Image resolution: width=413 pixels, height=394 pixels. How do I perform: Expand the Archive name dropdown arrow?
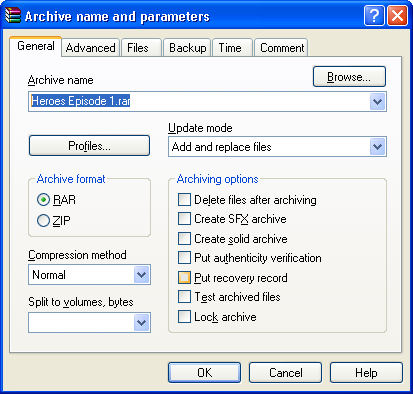coord(378,101)
